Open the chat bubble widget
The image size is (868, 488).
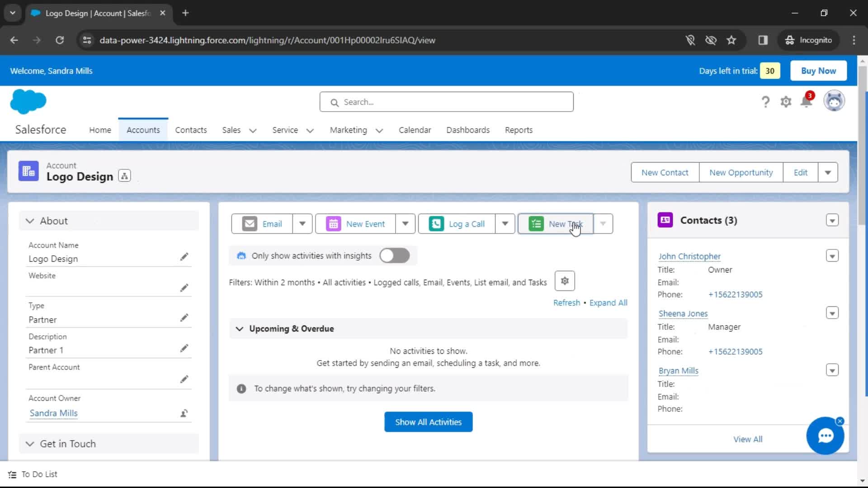[826, 436]
